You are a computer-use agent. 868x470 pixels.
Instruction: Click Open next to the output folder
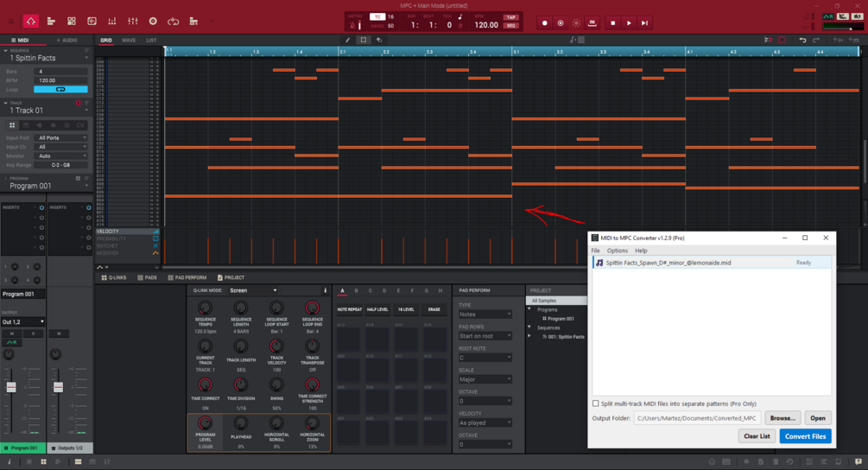tap(818, 418)
